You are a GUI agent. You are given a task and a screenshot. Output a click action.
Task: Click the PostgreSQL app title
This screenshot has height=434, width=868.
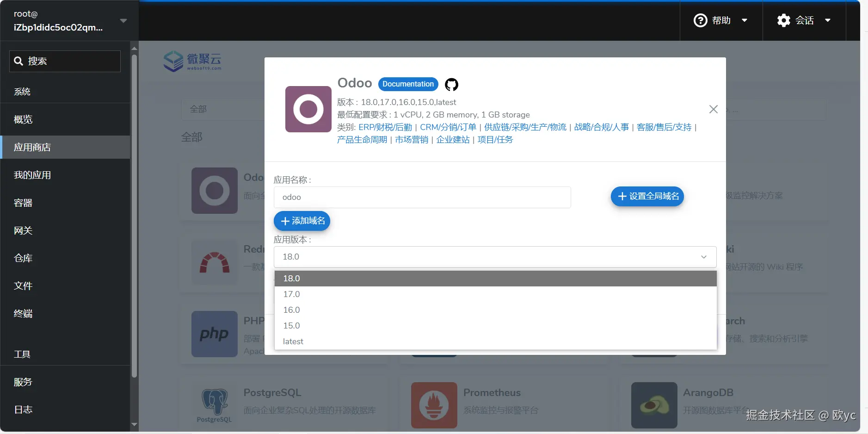(272, 393)
